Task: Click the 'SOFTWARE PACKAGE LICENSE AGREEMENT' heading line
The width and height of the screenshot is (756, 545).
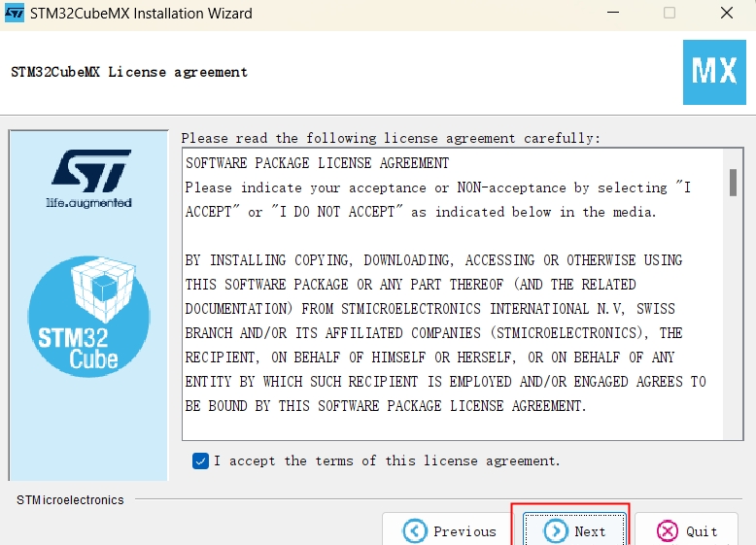Action: click(317, 163)
